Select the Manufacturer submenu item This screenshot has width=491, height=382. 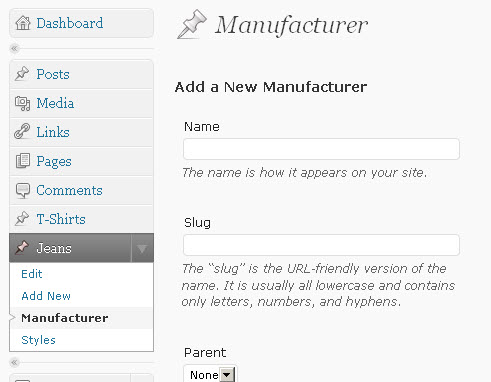tap(65, 318)
